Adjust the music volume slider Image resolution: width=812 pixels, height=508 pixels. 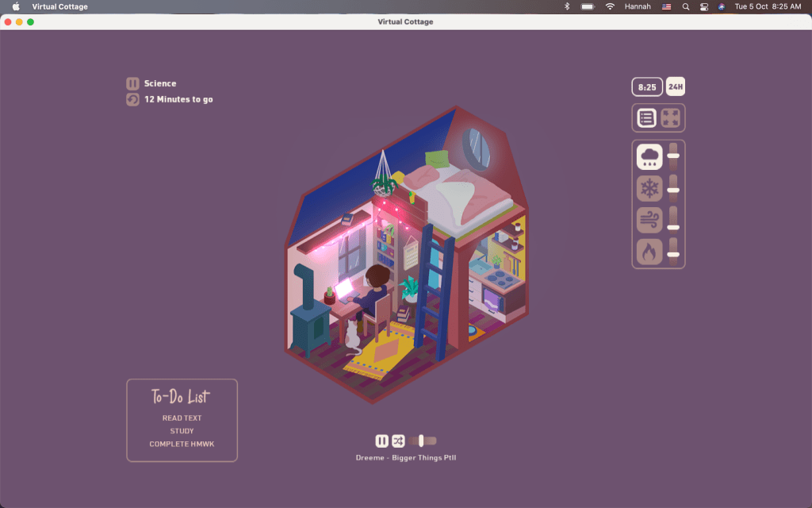[x=421, y=441]
